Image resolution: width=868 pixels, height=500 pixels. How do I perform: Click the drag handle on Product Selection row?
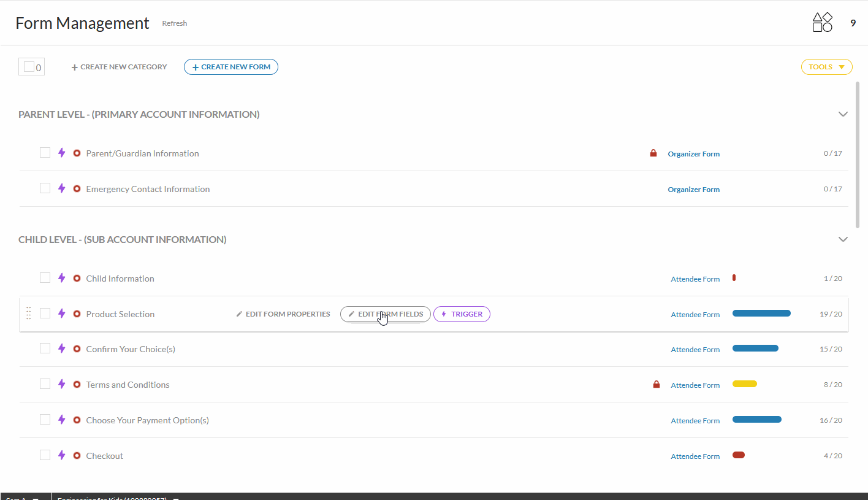click(28, 313)
